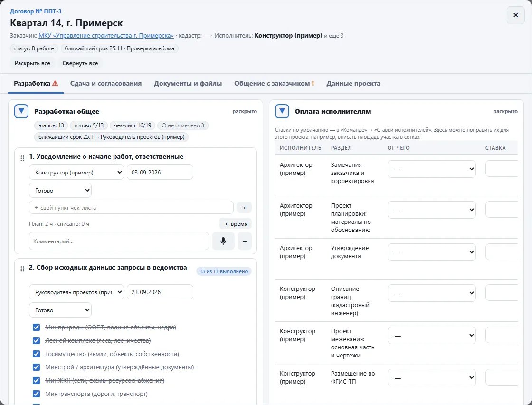
Task: Open status dropdown «Готово» in stage 1
Action: (60, 190)
